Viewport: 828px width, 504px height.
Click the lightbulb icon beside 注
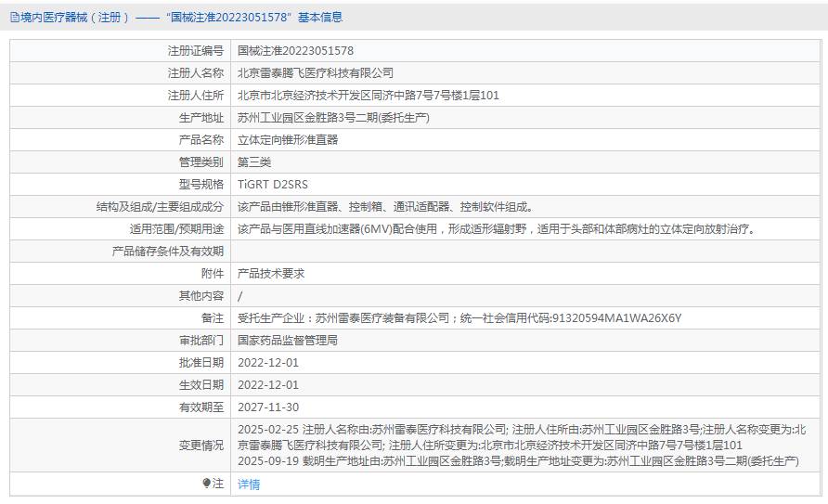click(x=206, y=483)
